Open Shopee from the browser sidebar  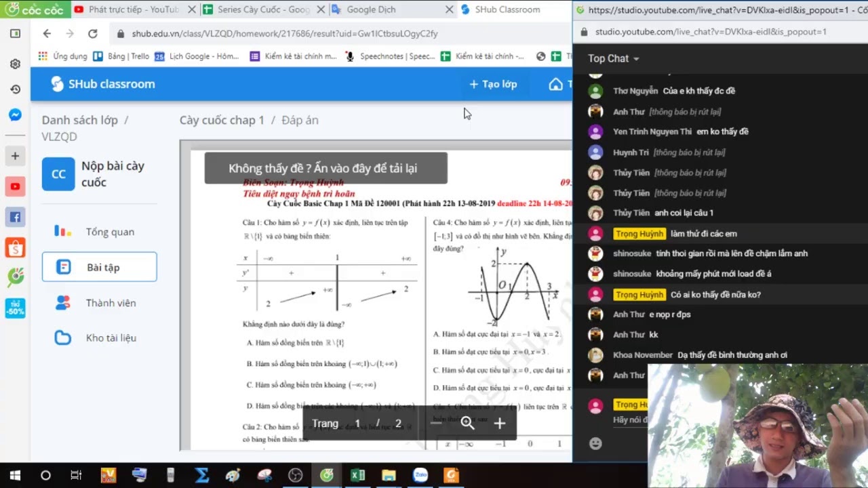click(15, 248)
